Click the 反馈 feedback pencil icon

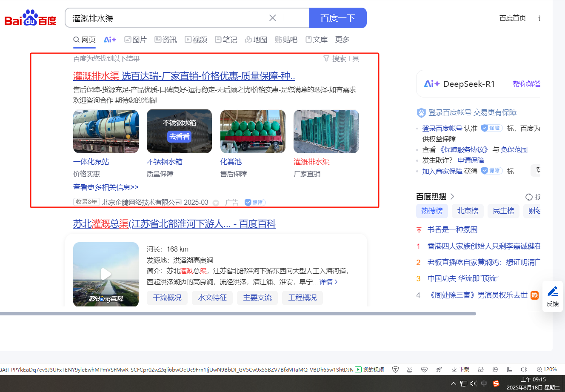point(553,292)
